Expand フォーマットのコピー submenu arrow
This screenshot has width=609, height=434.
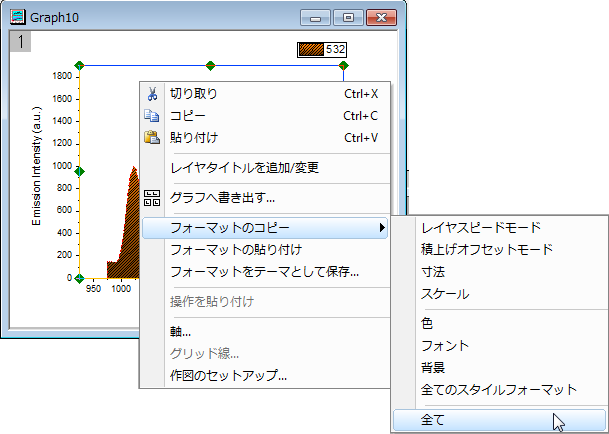point(382,228)
